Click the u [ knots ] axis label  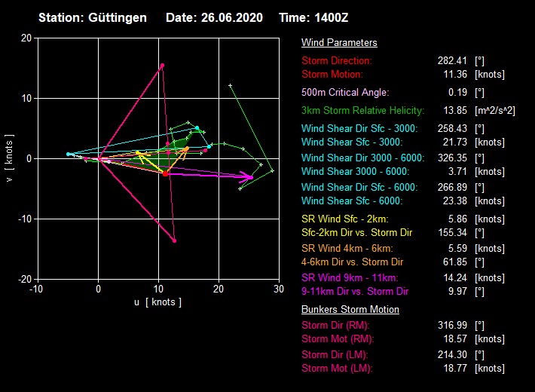coord(157,302)
